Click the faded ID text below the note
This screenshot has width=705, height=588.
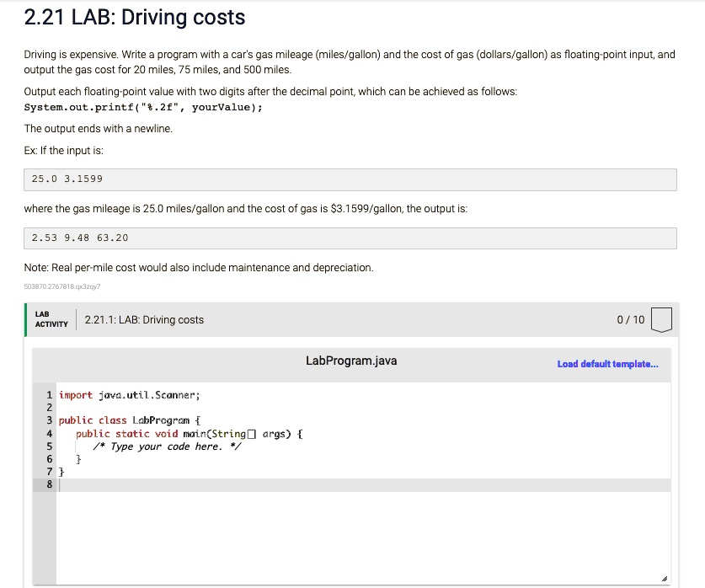(62, 286)
